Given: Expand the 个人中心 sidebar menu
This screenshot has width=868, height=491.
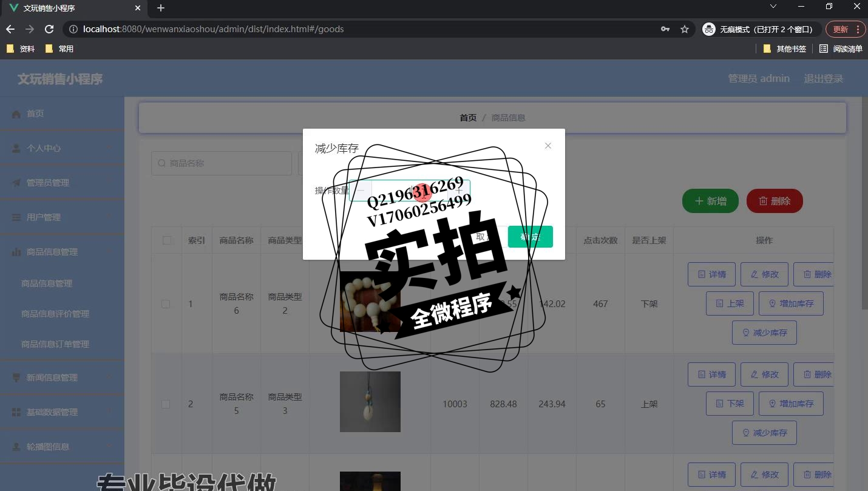Looking at the screenshot, I should 62,148.
